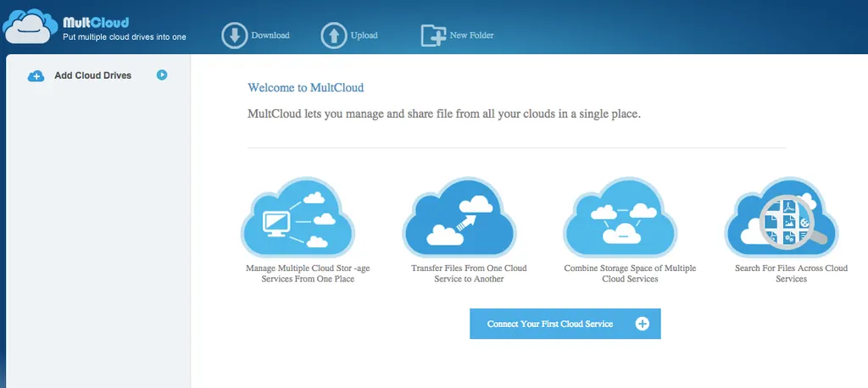This screenshot has height=388, width=868.
Task: Click the 'Welcome to MultCloud' heading
Action: (305, 87)
